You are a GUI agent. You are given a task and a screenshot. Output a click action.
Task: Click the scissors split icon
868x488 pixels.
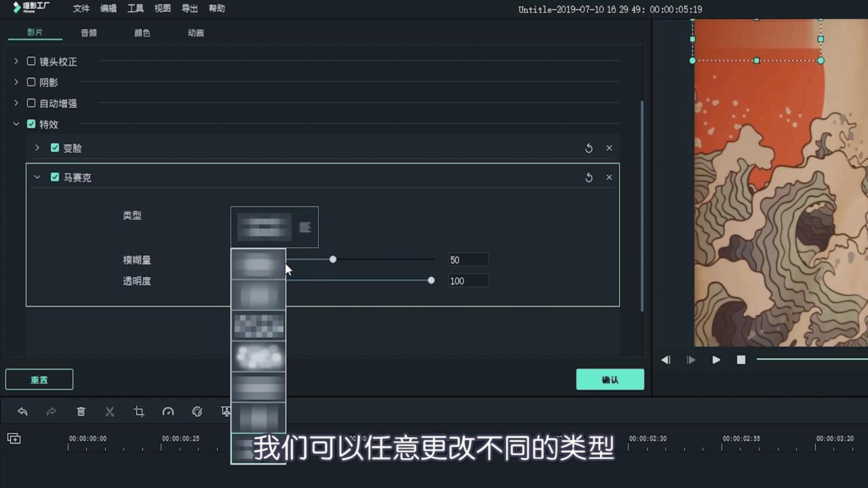110,411
